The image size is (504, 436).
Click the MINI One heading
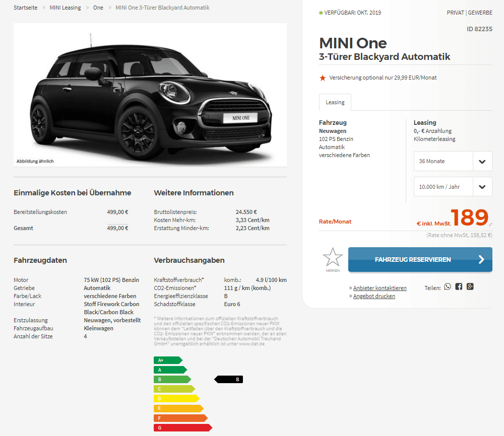(x=353, y=43)
